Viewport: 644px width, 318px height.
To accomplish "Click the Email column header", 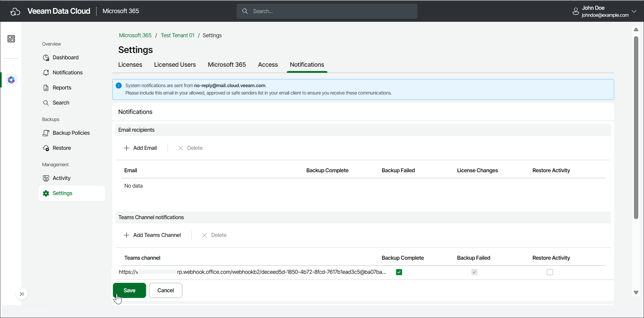I will point(131,171).
